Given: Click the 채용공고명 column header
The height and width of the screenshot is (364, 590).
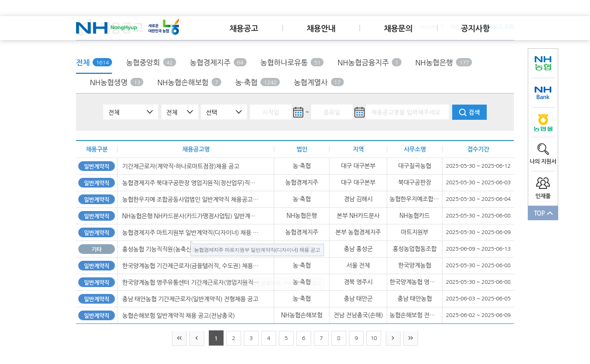Looking at the screenshot, I should tap(196, 149).
